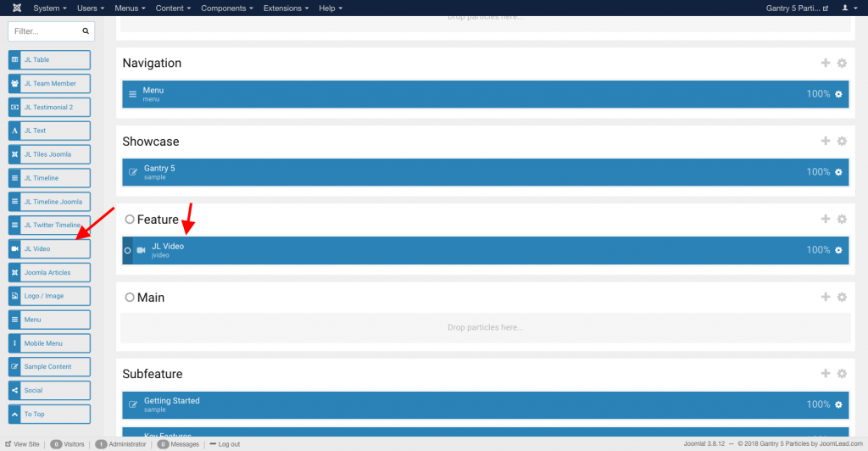Add a row to Feature section
Screen dimensions: 868x451
point(826,219)
